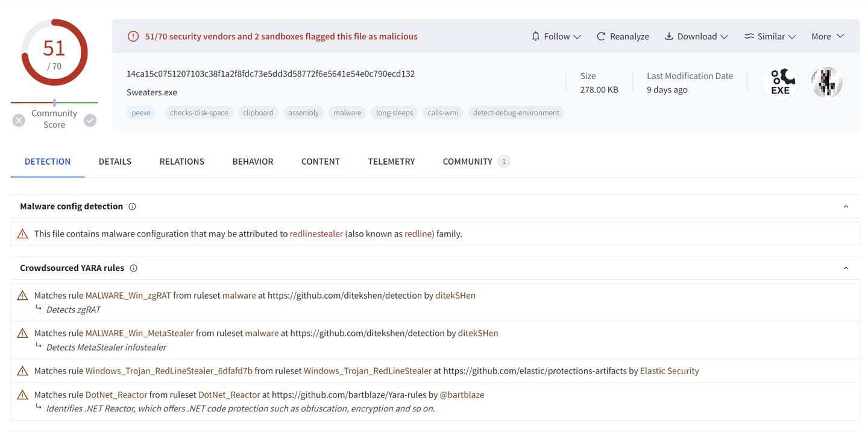Click the Reanalyze refresh icon
Viewport: 868px width, 432px height.
[601, 36]
